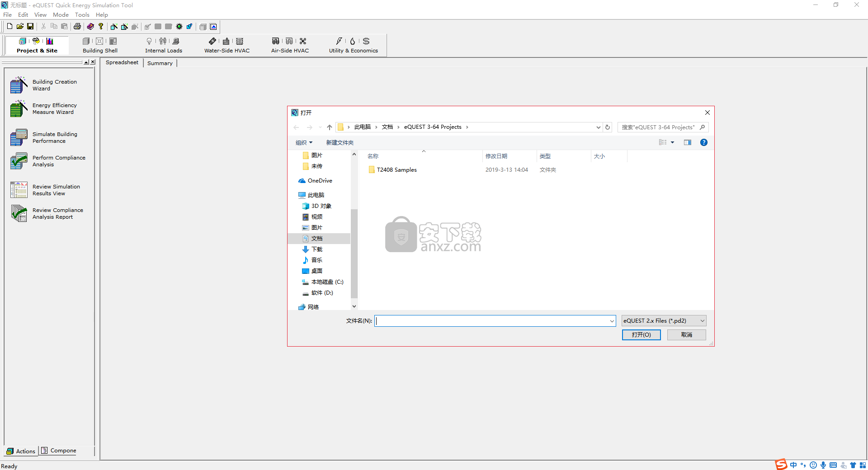Image resolution: width=868 pixels, height=470 pixels.
Task: Click the crossed square icon above Building Shell
Action: pos(99,41)
